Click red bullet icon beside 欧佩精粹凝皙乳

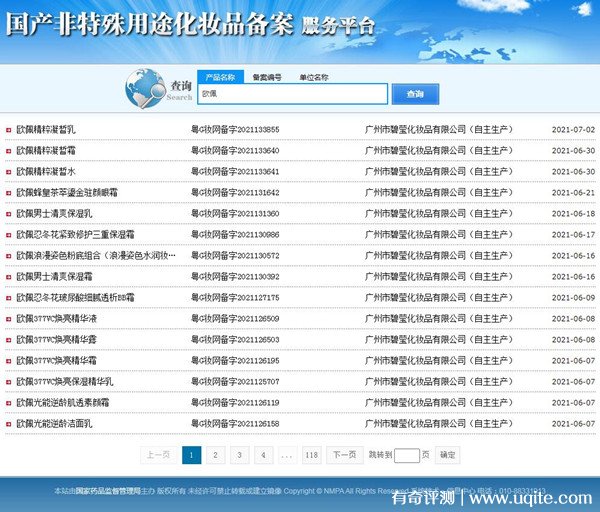(9, 130)
